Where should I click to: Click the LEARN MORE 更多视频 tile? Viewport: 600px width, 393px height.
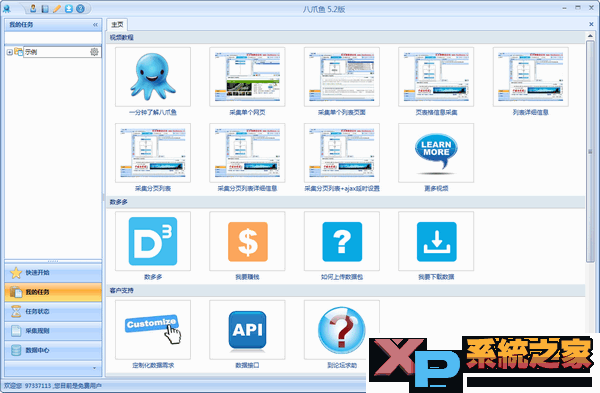click(x=436, y=153)
